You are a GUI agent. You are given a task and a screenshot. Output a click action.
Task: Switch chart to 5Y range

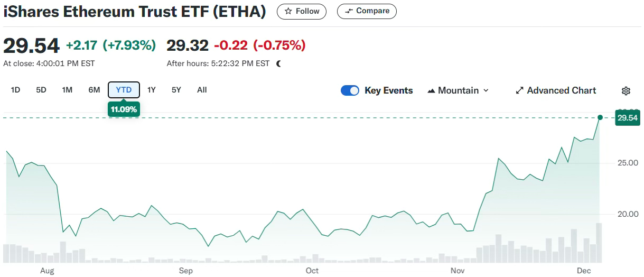point(176,90)
